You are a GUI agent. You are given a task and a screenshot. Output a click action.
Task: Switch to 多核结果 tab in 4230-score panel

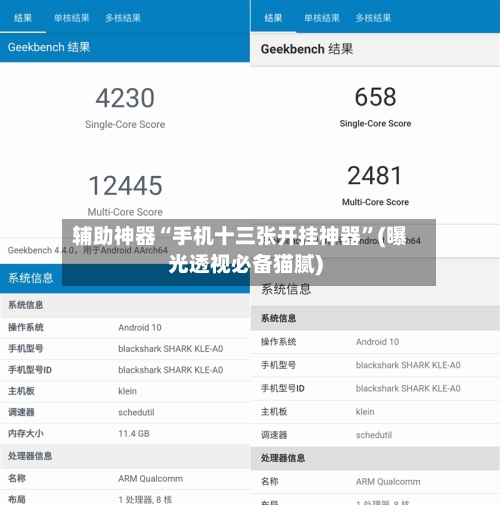(123, 18)
